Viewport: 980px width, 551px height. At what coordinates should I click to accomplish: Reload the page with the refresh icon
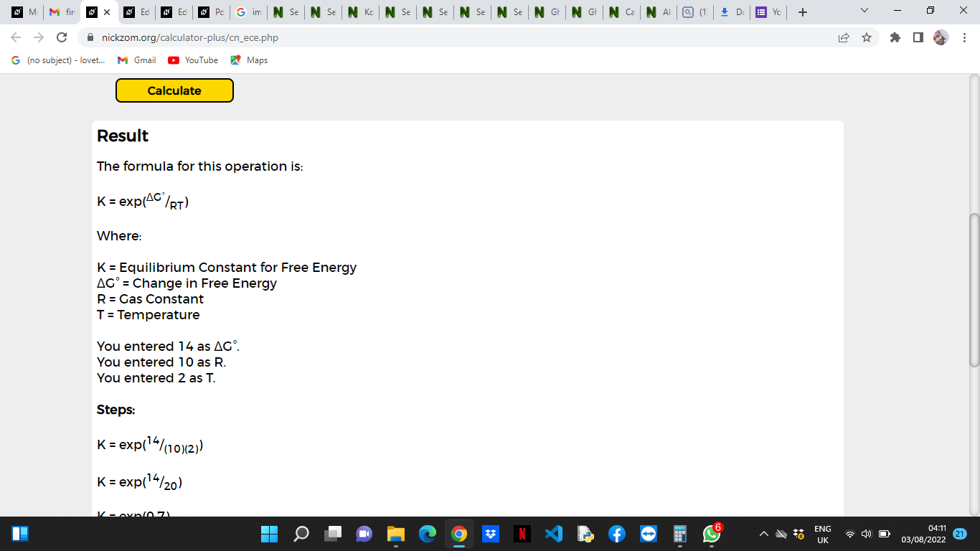(x=62, y=37)
